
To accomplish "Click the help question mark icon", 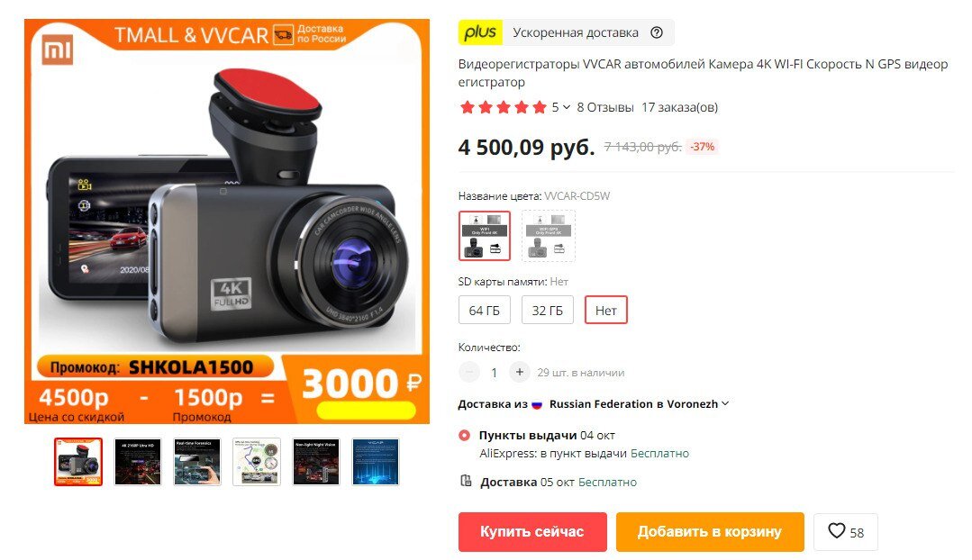I will (x=657, y=32).
